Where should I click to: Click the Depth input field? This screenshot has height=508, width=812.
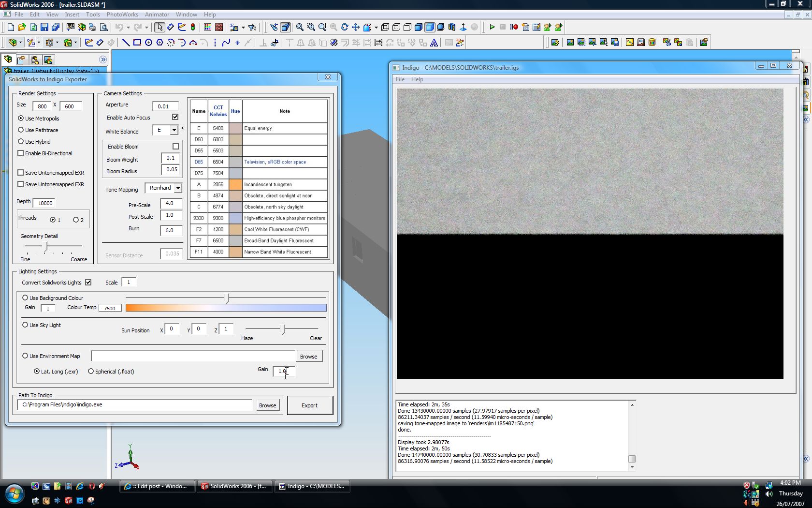44,203
